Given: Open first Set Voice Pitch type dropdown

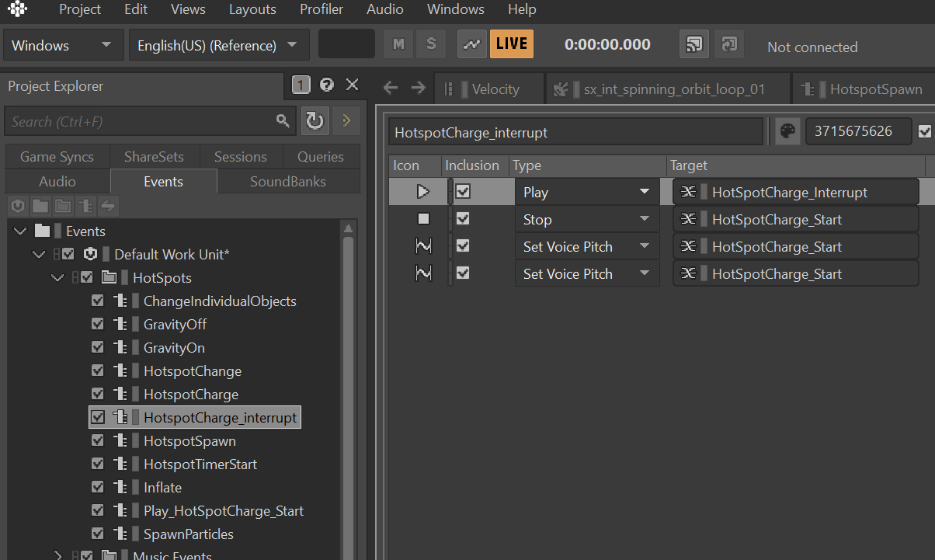Looking at the screenshot, I should point(587,246).
